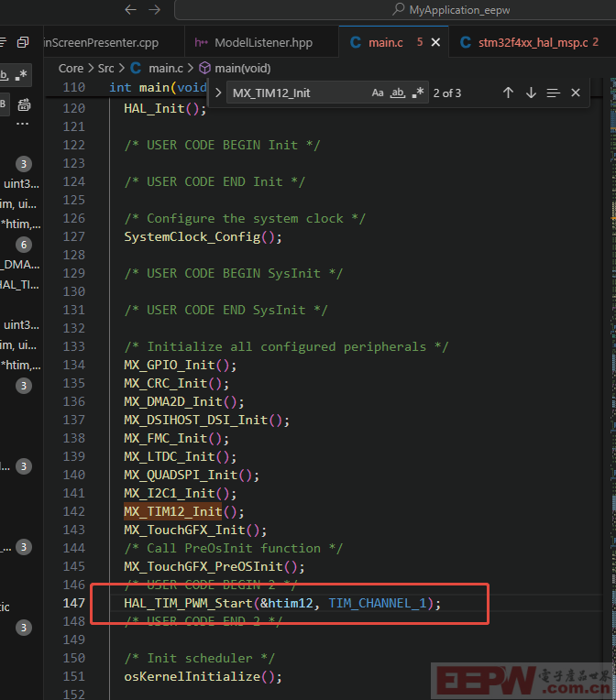Toggle Match Whole Word in find widget
This screenshot has width=616, height=700.
(x=398, y=93)
